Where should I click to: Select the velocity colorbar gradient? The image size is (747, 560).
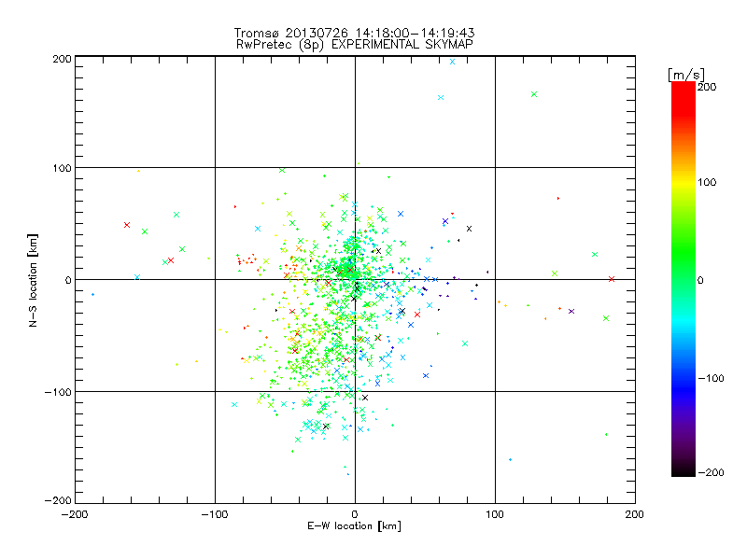(684, 279)
